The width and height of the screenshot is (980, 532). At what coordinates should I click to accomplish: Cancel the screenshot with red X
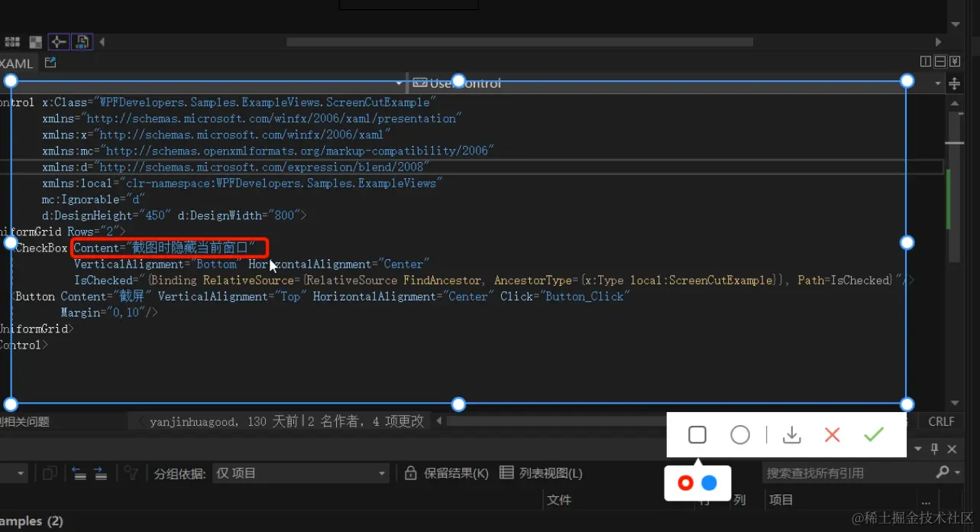(833, 435)
